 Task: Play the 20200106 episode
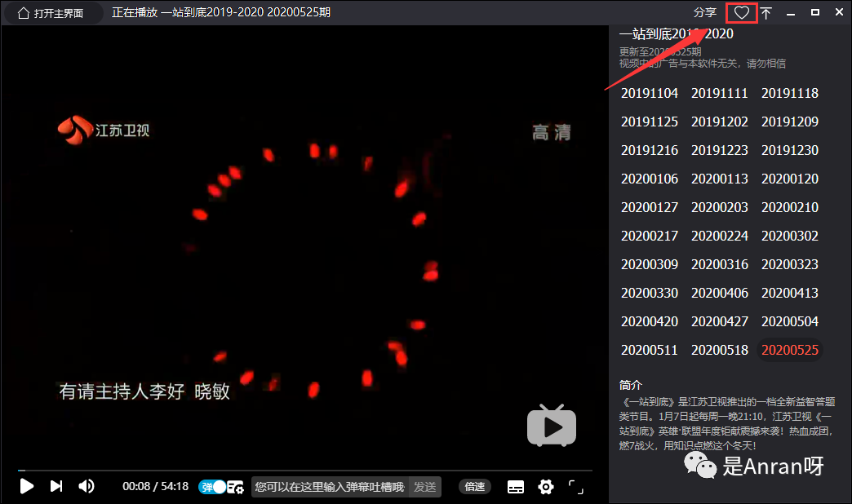point(650,179)
